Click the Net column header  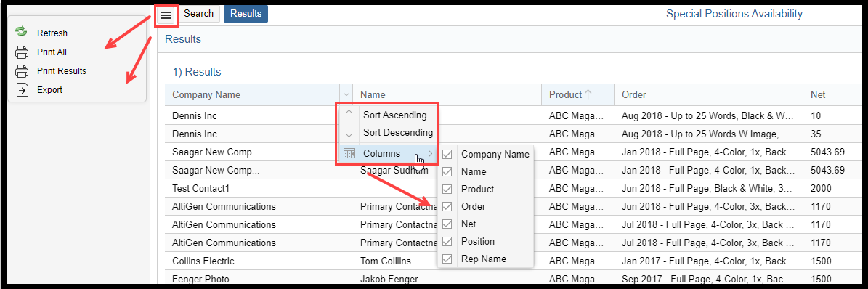coord(817,94)
